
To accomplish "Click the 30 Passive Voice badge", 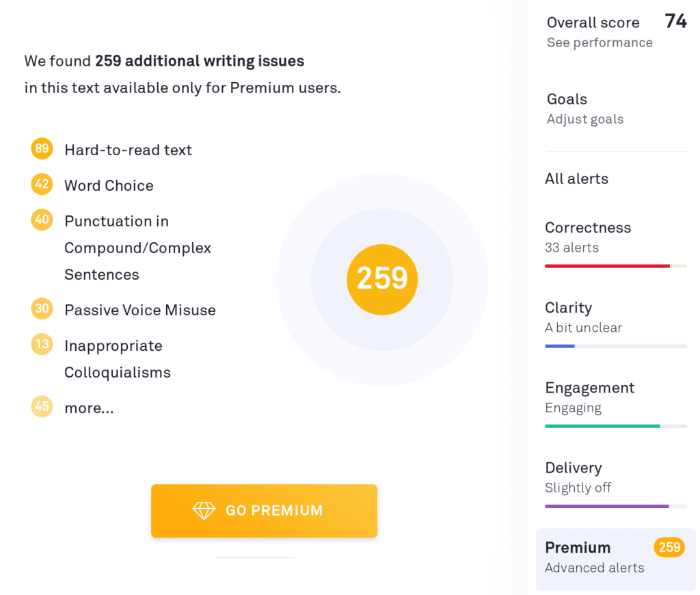I will [42, 309].
